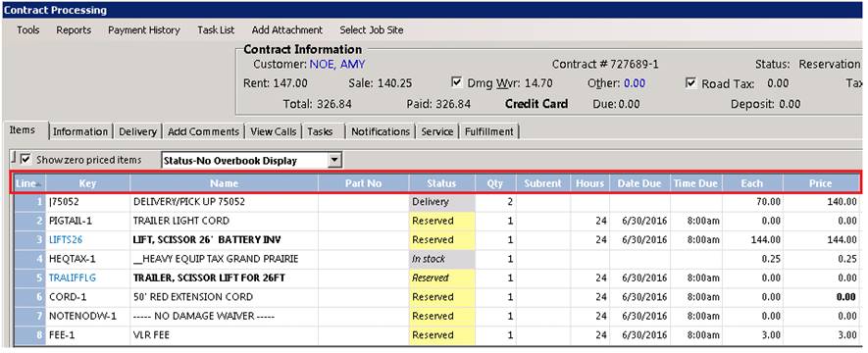Click the |75052 key cell

87,202
